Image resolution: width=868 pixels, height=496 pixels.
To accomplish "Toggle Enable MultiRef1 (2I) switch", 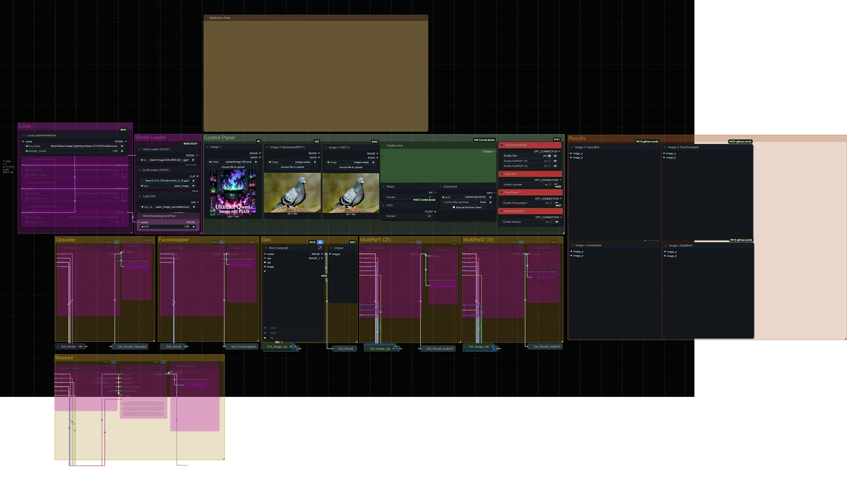I will pos(549,161).
